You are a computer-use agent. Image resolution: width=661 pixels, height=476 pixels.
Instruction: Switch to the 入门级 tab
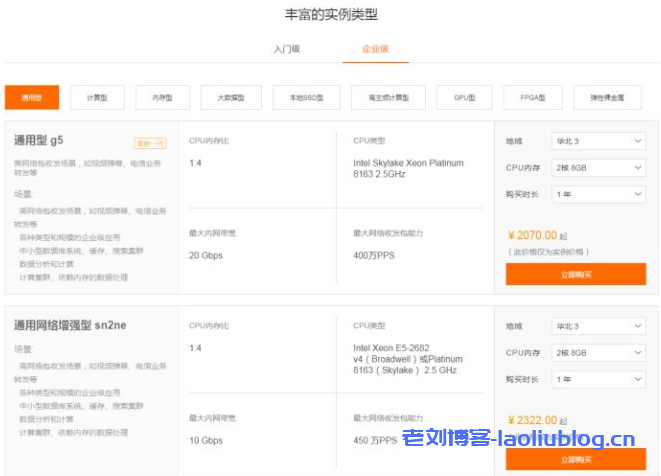click(x=287, y=48)
